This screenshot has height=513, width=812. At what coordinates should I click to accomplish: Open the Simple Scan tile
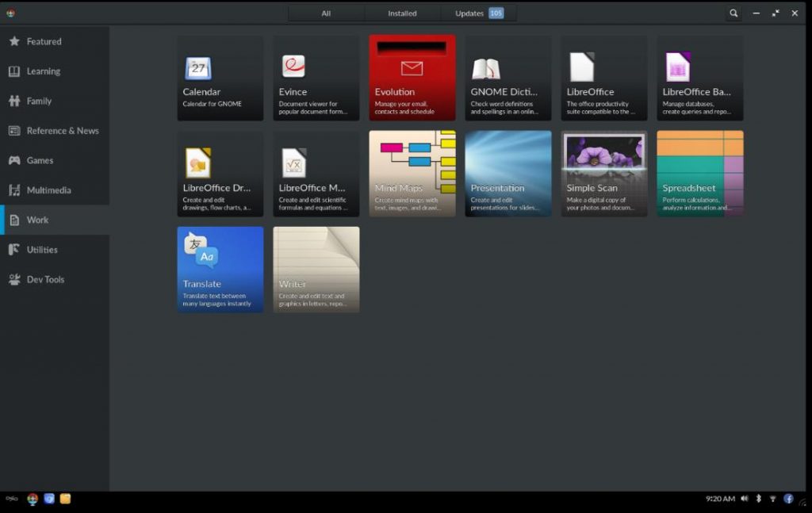point(603,174)
